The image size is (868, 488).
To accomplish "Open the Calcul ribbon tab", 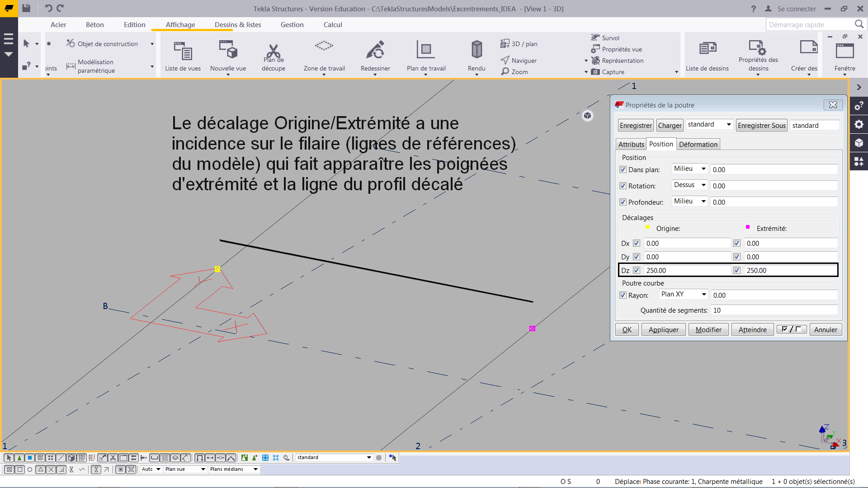I will click(333, 25).
